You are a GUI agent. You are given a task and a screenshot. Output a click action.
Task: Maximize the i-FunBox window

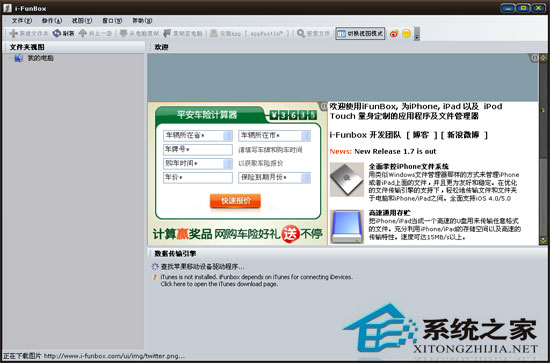pyautogui.click(x=523, y=8)
